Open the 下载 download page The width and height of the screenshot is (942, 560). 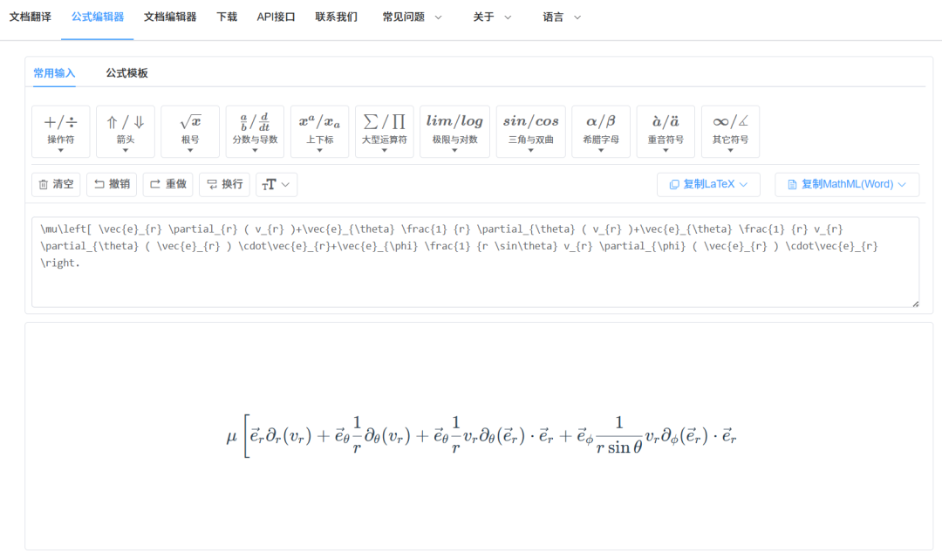pyautogui.click(x=227, y=17)
